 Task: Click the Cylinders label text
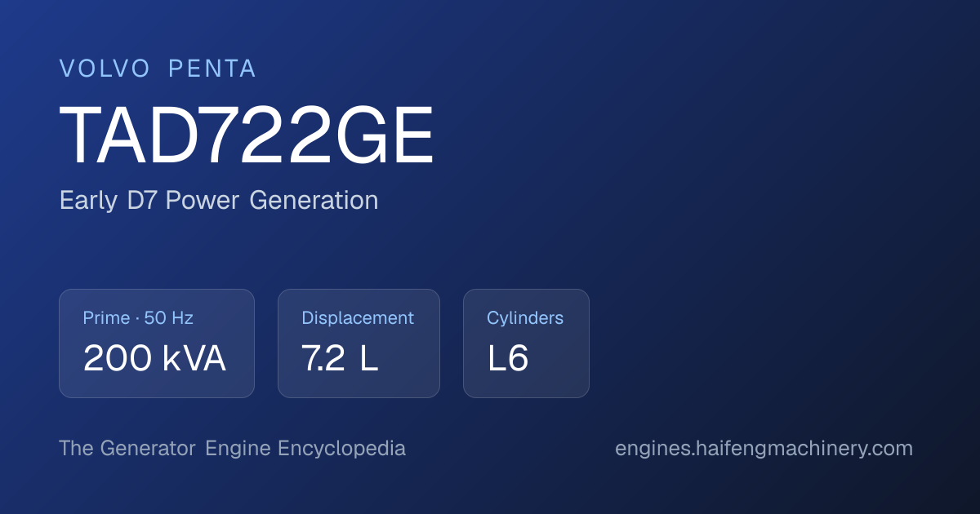(x=525, y=318)
